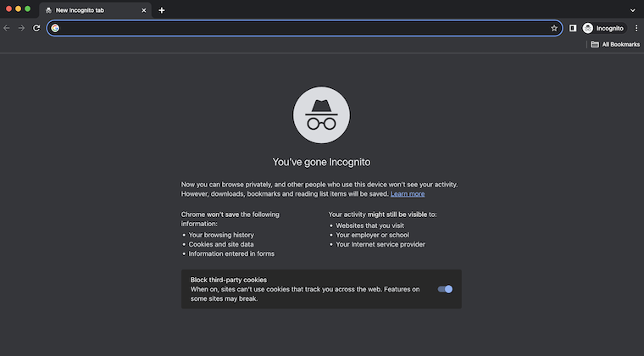Reload the page with the refresh icon
The image size is (644, 356).
coord(36,28)
